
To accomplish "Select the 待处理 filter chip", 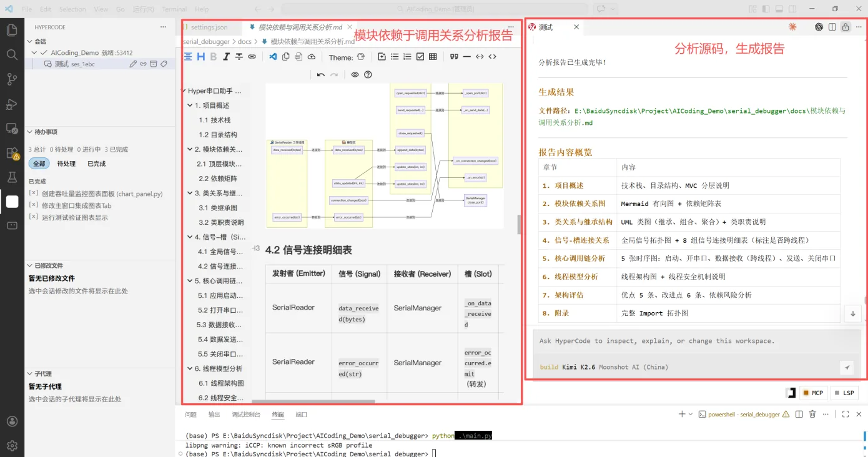I will 66,164.
